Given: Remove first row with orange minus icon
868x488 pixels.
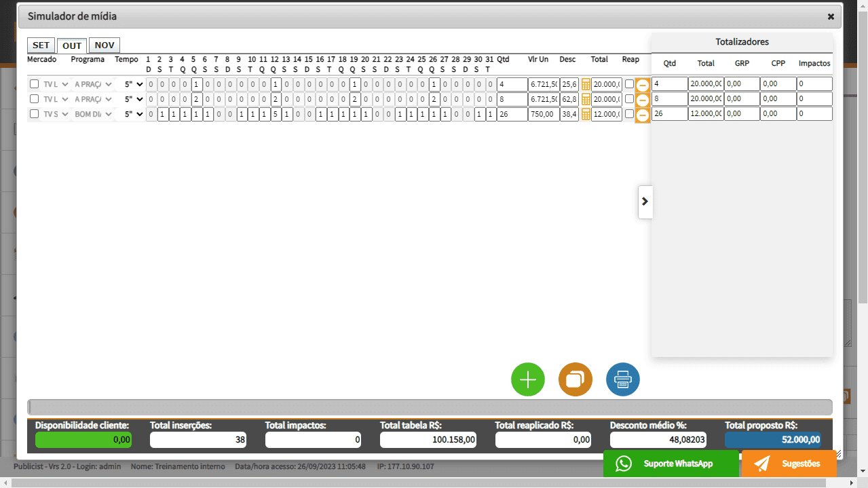Looking at the screenshot, I should pyautogui.click(x=642, y=86).
